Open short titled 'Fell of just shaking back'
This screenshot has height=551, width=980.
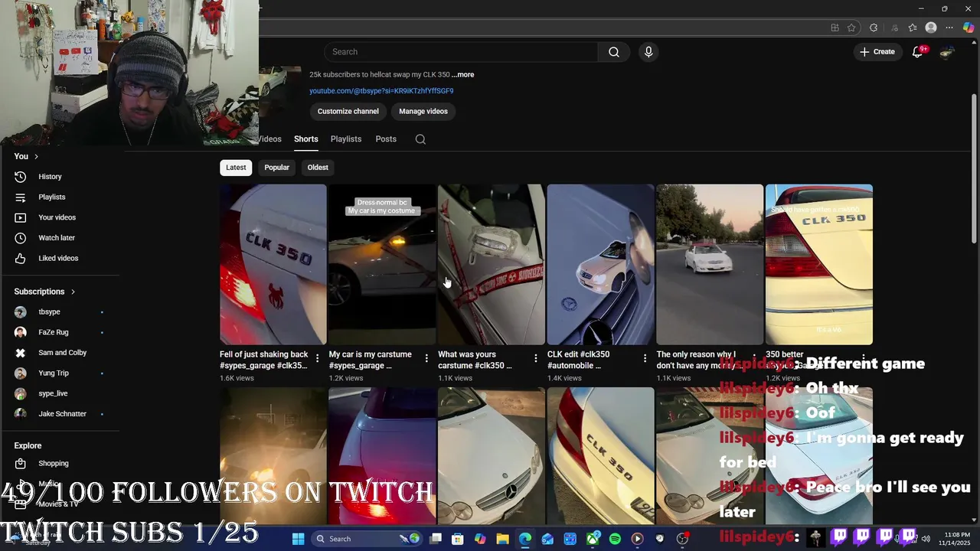(x=264, y=360)
